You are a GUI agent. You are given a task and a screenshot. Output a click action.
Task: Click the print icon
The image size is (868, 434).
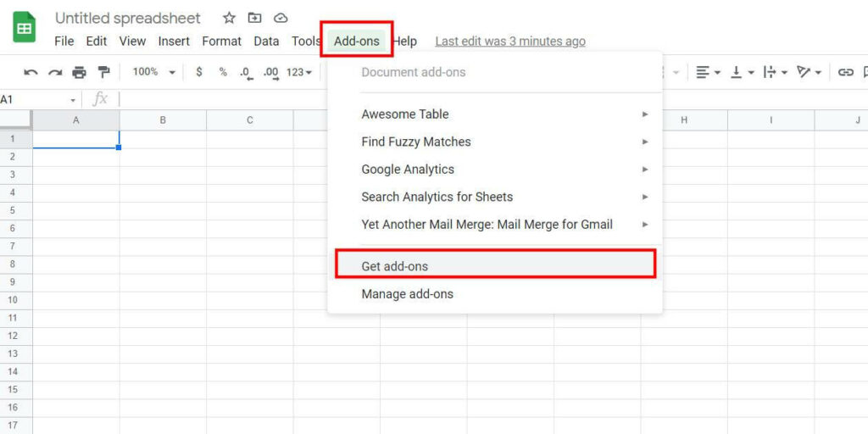[x=80, y=72]
